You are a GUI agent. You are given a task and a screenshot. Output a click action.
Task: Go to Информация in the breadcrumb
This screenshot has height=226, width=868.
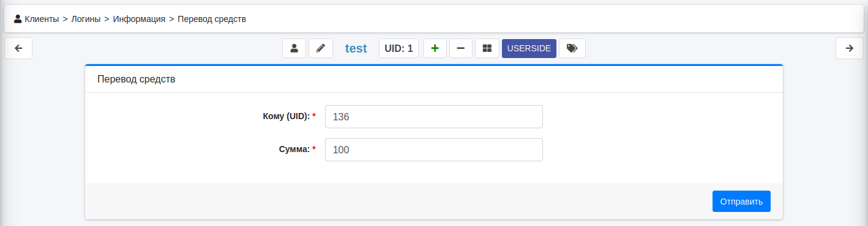coord(139,19)
